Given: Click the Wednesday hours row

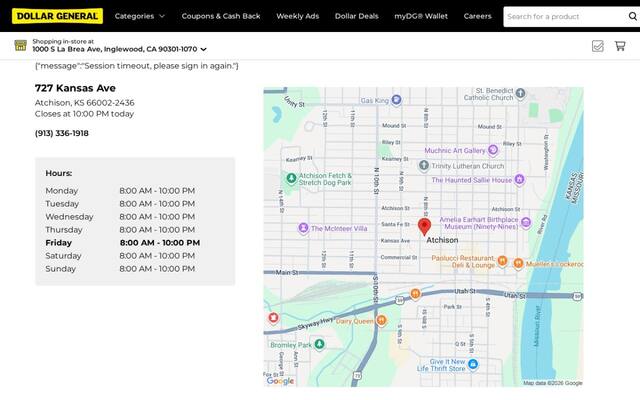Looking at the screenshot, I should (x=120, y=217).
